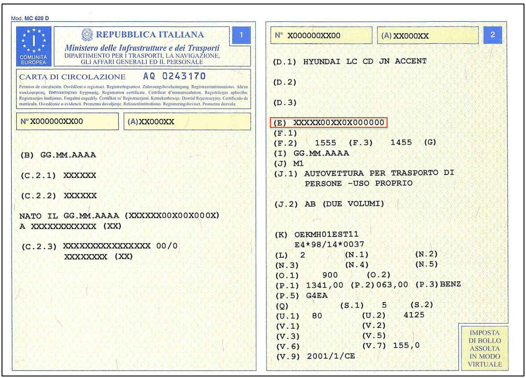526x378 pixels.
Task: Click the Imposta di Bollo stamp box
Action: [484, 348]
